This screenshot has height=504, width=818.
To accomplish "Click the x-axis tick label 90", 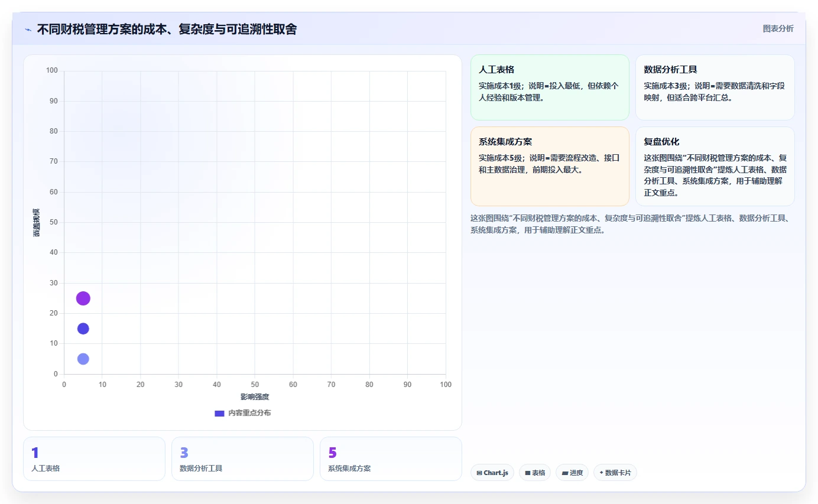I will [x=407, y=385].
